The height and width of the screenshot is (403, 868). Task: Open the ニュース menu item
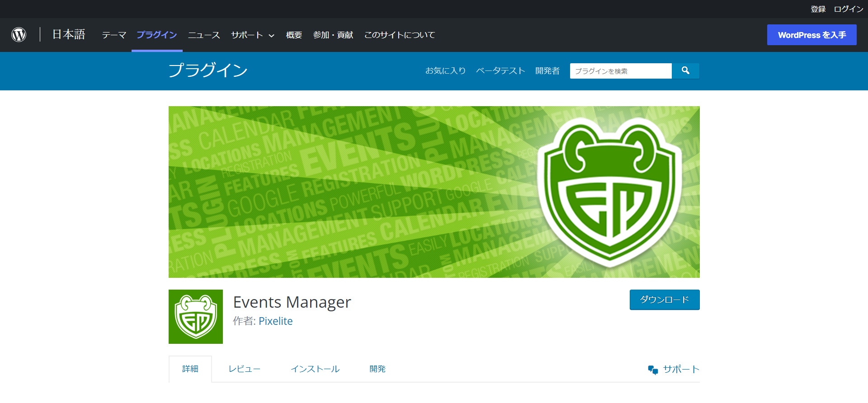(204, 35)
